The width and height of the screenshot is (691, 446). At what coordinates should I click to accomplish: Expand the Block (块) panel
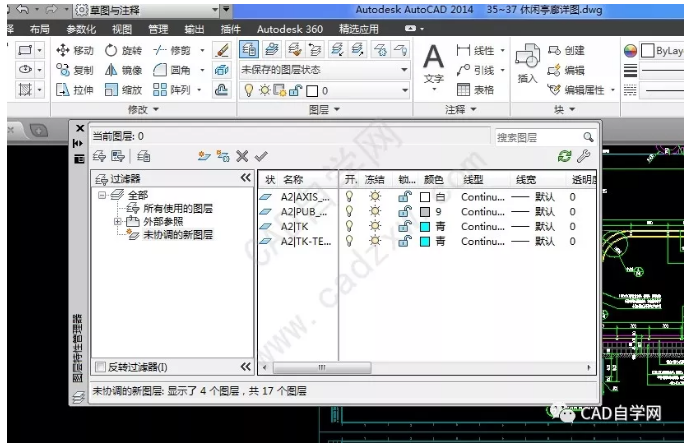565,109
